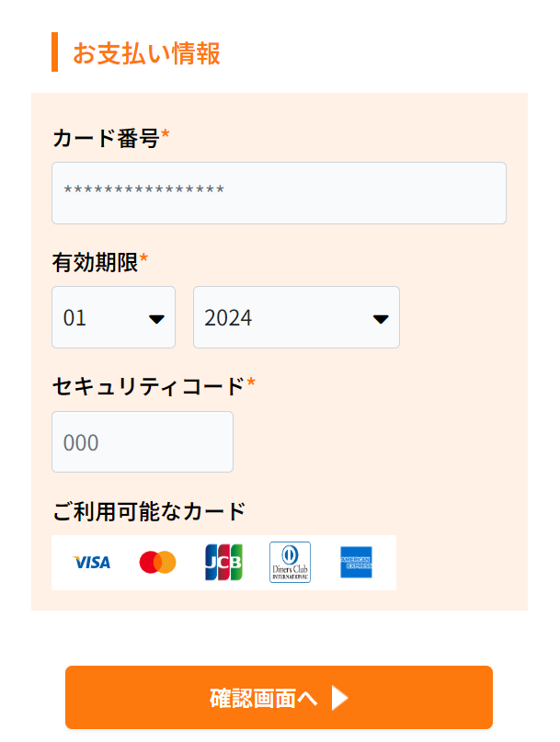Click the accepted cards logo strip

223,563
